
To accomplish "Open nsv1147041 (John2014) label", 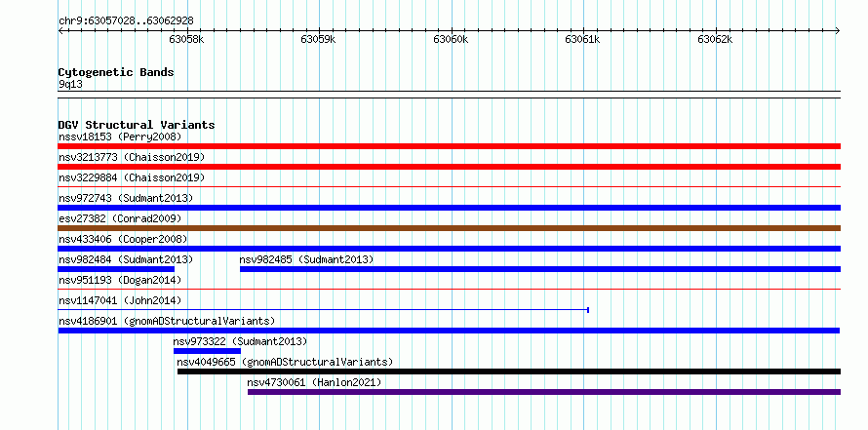I will coord(120,300).
